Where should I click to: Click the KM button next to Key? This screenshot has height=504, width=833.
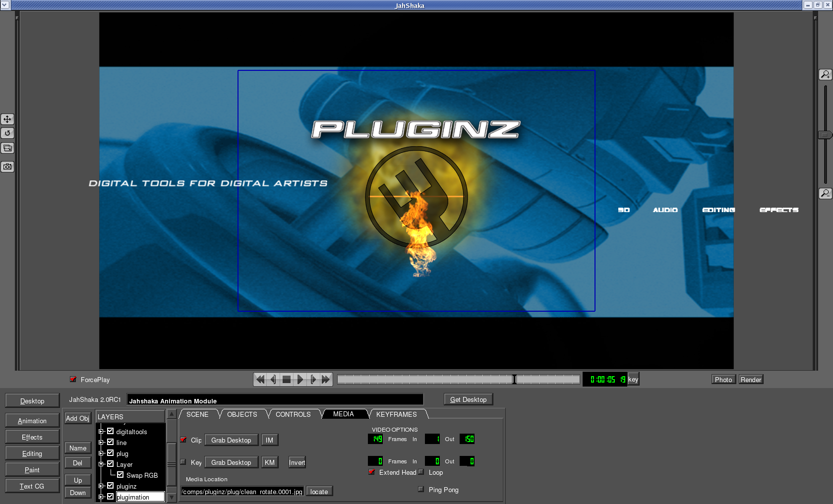pyautogui.click(x=270, y=462)
